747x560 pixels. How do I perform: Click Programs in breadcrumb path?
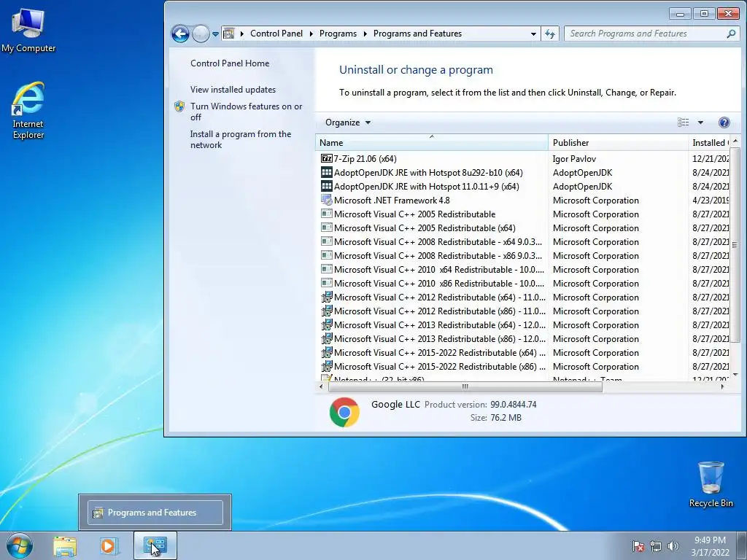coord(338,34)
